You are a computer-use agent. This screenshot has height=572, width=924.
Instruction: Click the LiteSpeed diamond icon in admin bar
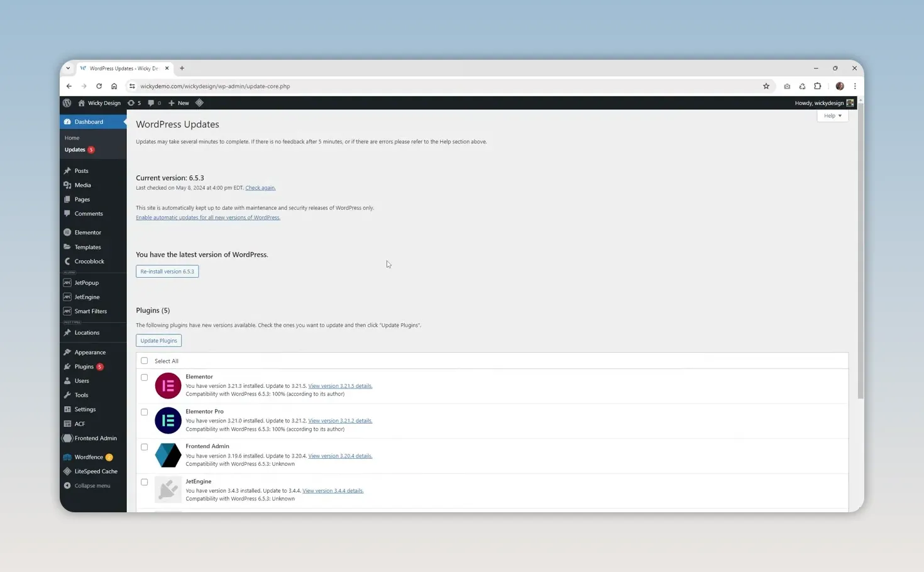point(199,103)
